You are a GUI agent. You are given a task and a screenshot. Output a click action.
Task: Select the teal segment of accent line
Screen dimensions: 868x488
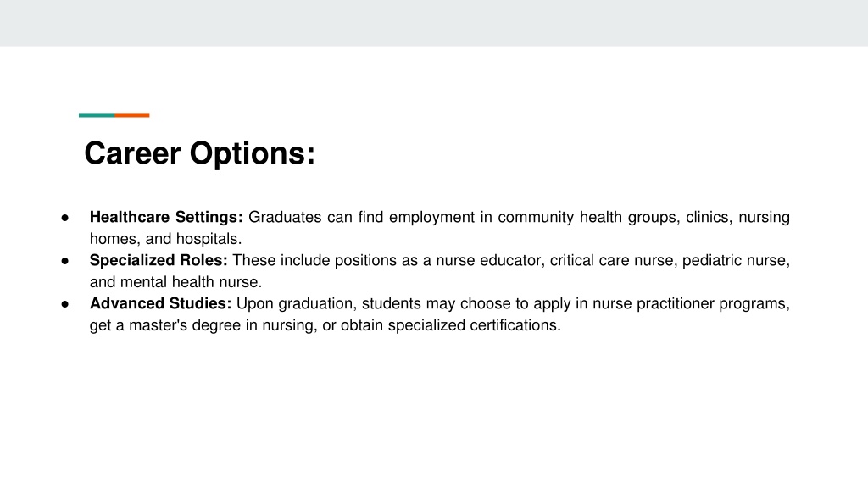(97, 115)
